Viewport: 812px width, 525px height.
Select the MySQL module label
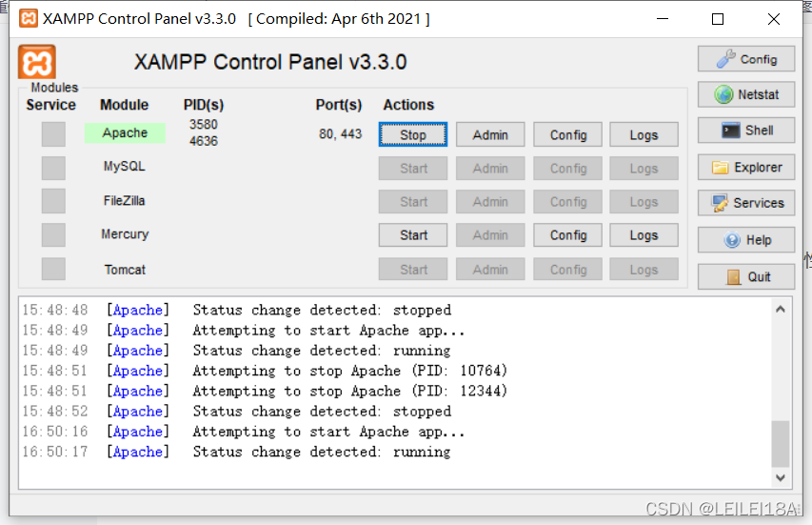pos(125,167)
